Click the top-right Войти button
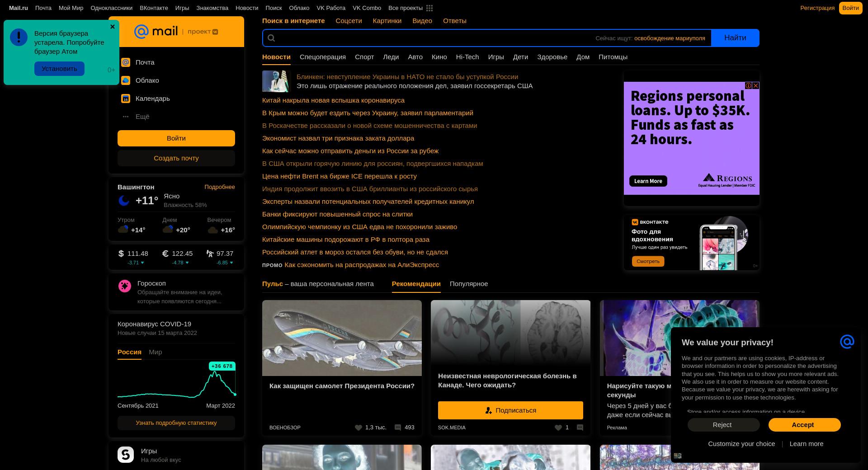868x470 pixels. [x=850, y=8]
